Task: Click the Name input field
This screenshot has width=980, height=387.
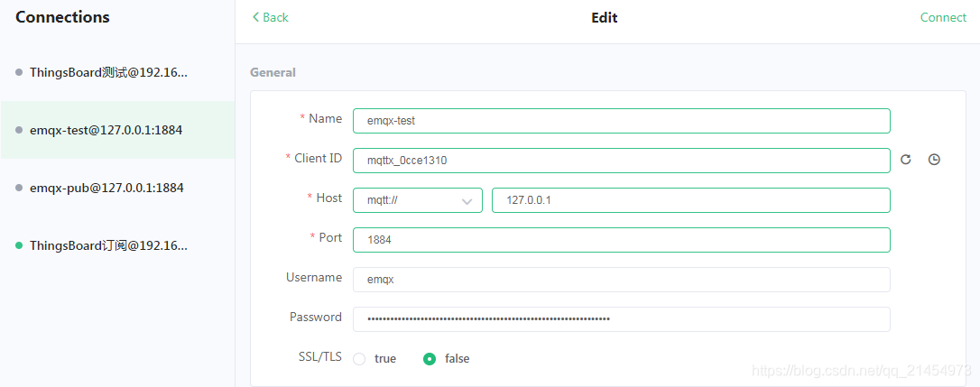Action: click(621, 121)
